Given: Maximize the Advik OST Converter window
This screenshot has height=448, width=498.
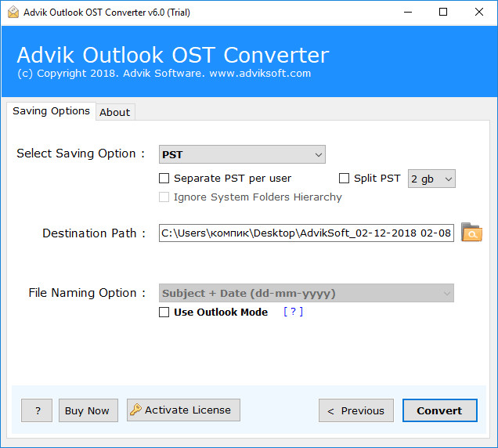Looking at the screenshot, I should coord(443,12).
